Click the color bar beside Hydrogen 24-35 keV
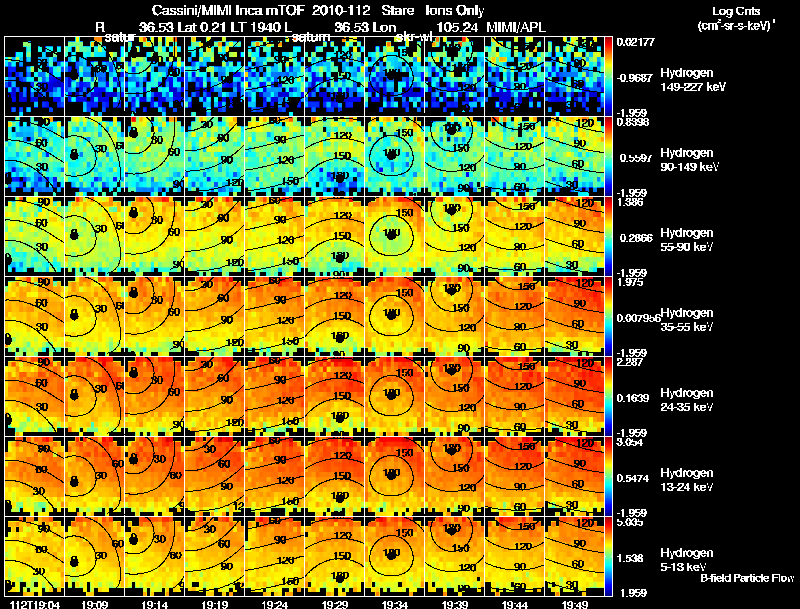 (608, 396)
